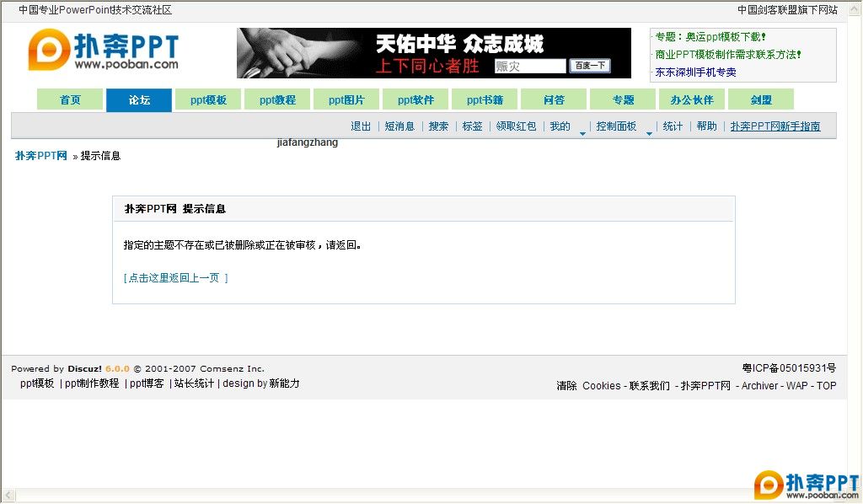
Task: Click 新能力 designer link
Action: [x=285, y=383]
